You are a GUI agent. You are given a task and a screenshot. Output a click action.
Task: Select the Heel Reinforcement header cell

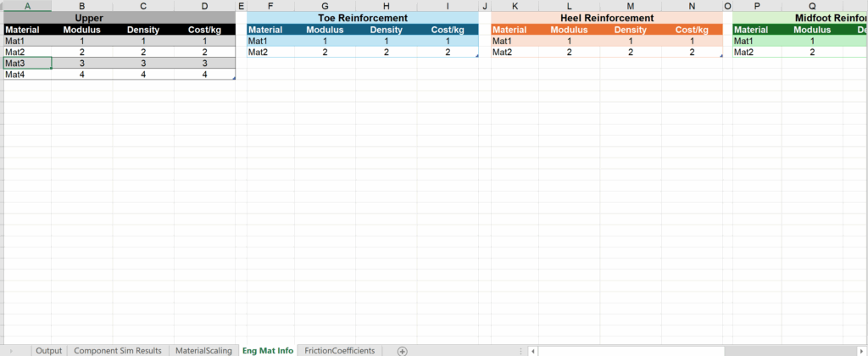pyautogui.click(x=606, y=18)
